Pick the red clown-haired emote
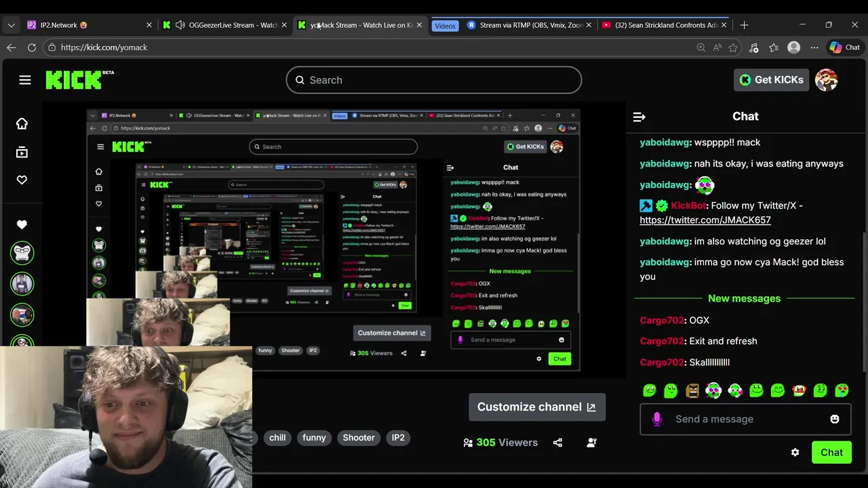Viewport: 868px width, 488px height. [x=799, y=390]
